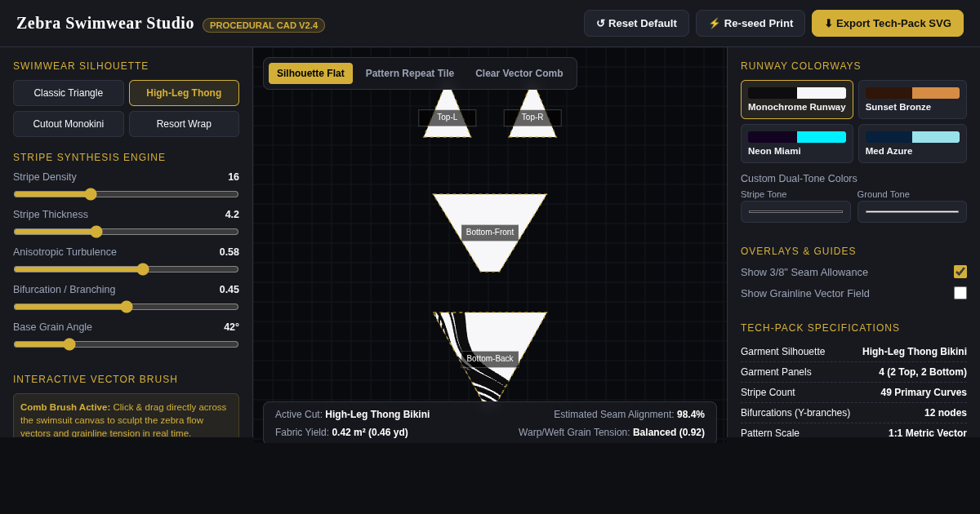Export Tech-Pack SVG file
Screen dimensions: 980x514
pos(888,23)
